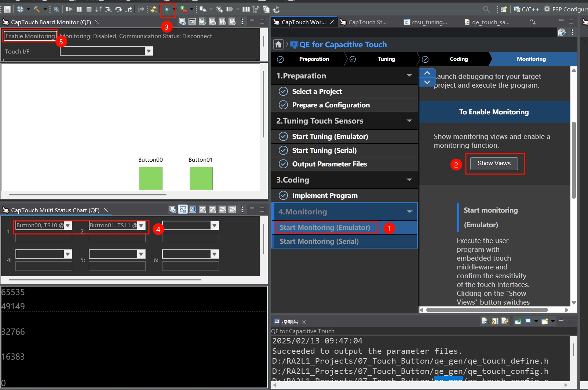Select the ctsu_tuning... editor tab

pyautogui.click(x=426, y=22)
